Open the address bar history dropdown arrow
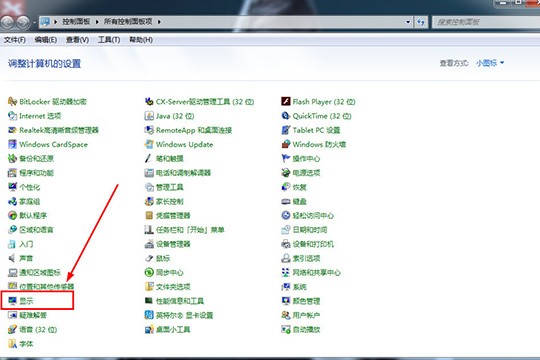The image size is (540, 360). [x=408, y=22]
